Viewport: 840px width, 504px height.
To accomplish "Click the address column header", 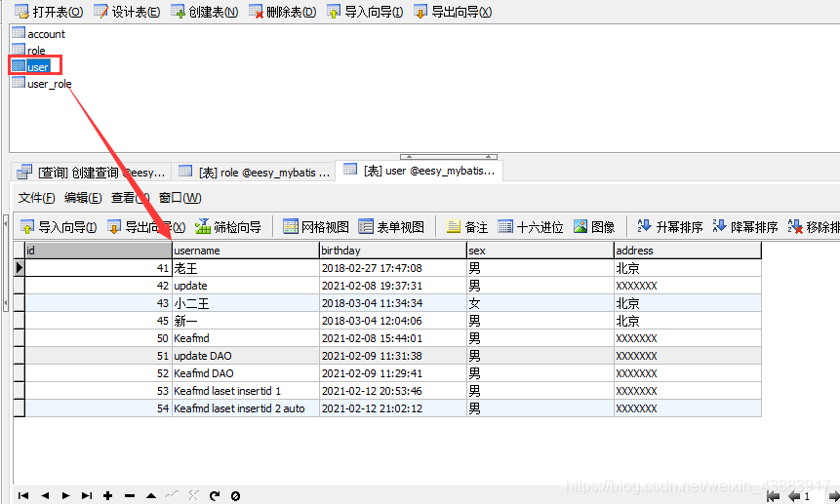I will click(x=688, y=251).
